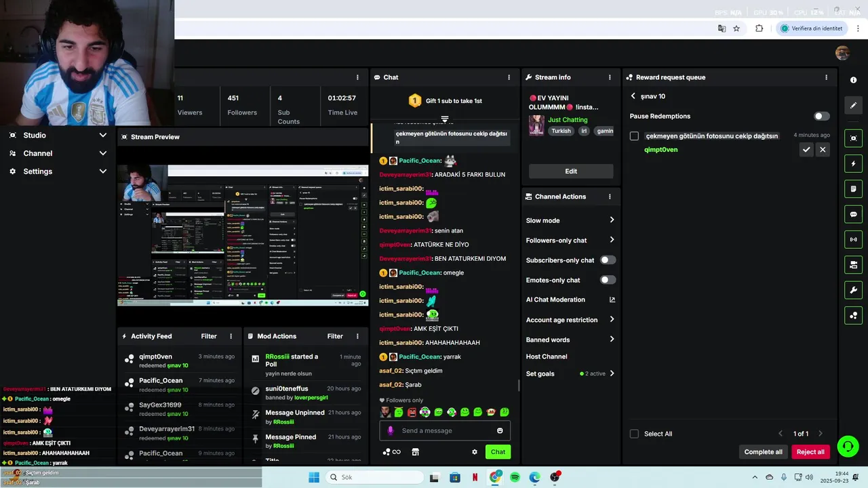Click Complete all button
Viewport: 868px width, 488px height.
click(x=763, y=452)
